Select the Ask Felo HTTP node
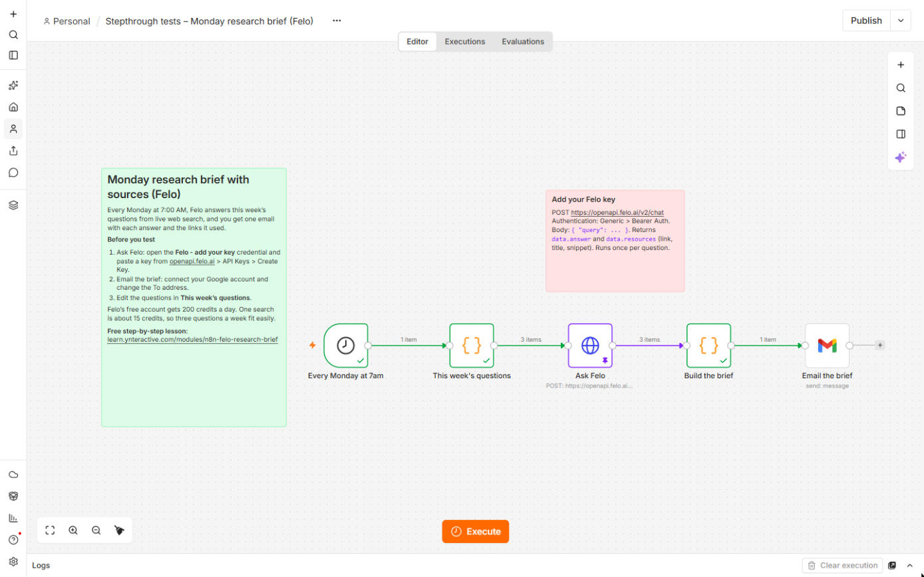 click(x=590, y=346)
